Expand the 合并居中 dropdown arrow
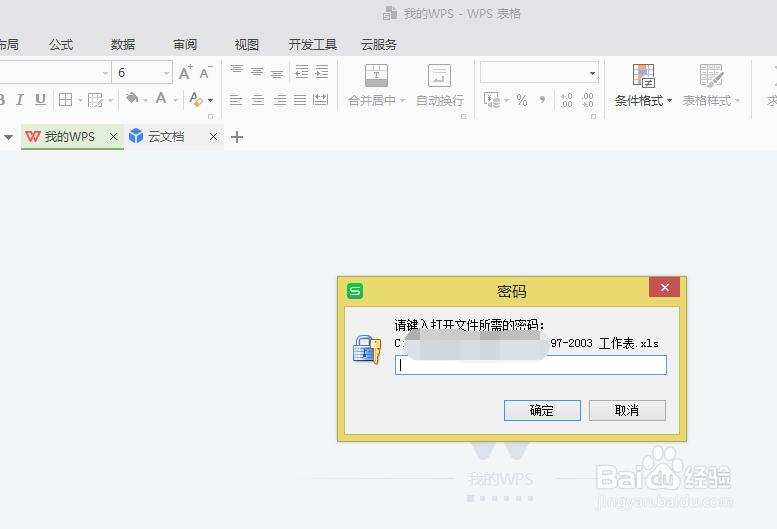This screenshot has width=777, height=529. coord(402,101)
